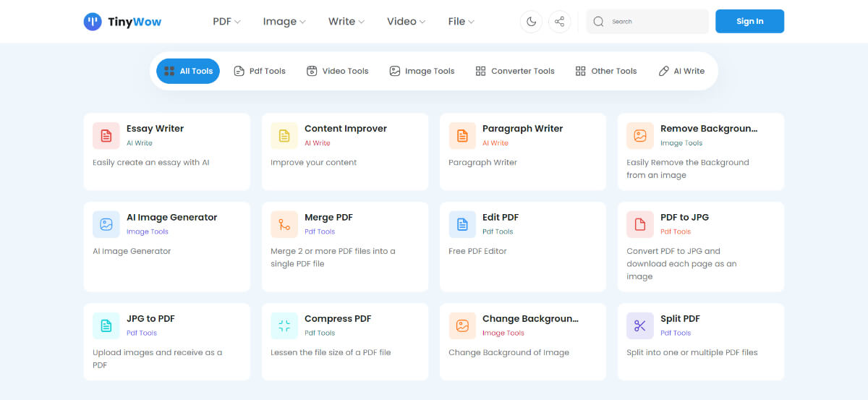The image size is (868, 400).
Task: Click 'Upload images and receive as a PDF'
Action: click(158, 359)
